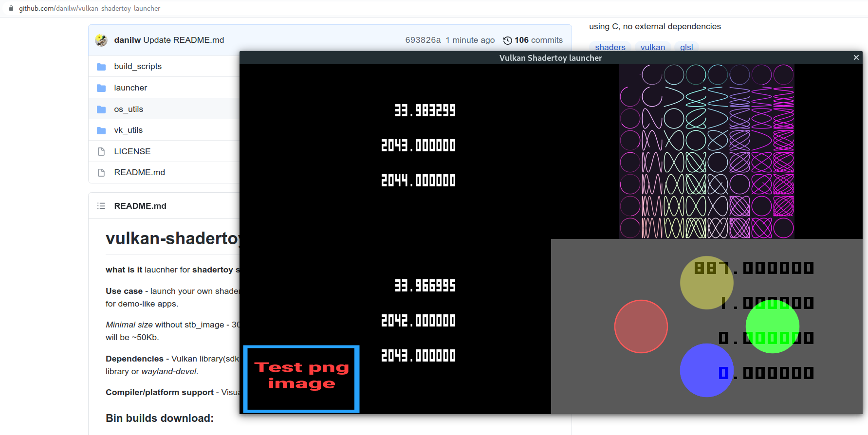Click the 'Bin builds download:' heading
Image resolution: width=868 pixels, height=435 pixels.
click(160, 418)
